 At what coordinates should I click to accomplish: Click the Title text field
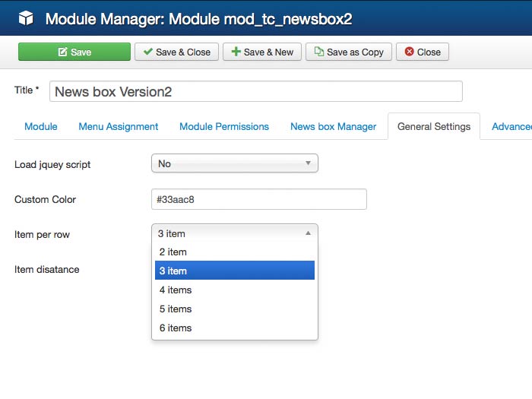coord(255,91)
